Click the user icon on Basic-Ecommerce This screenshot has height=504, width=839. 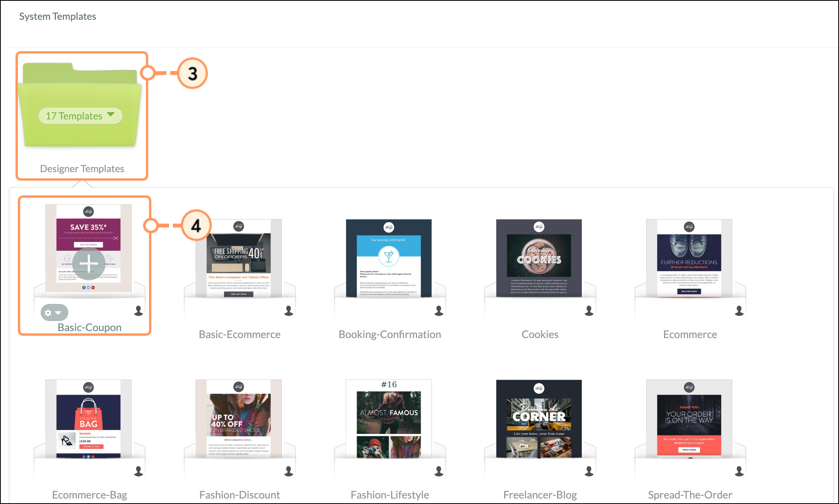click(289, 311)
